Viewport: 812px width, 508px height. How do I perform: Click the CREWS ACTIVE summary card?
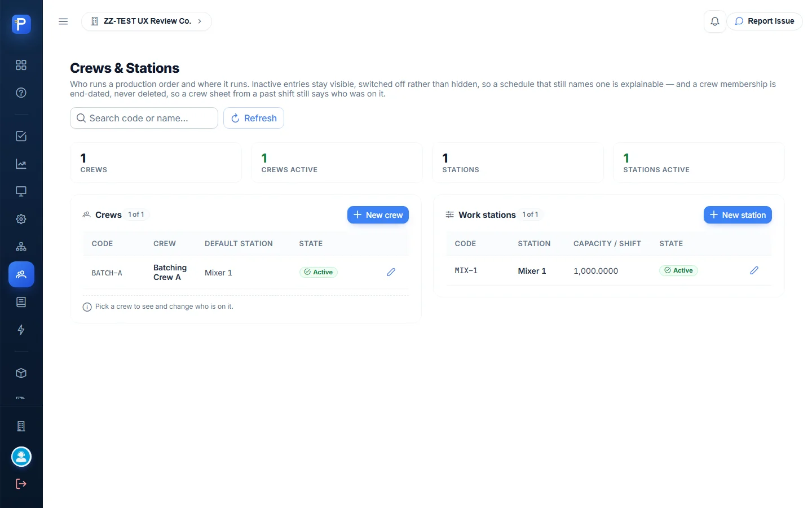point(337,163)
